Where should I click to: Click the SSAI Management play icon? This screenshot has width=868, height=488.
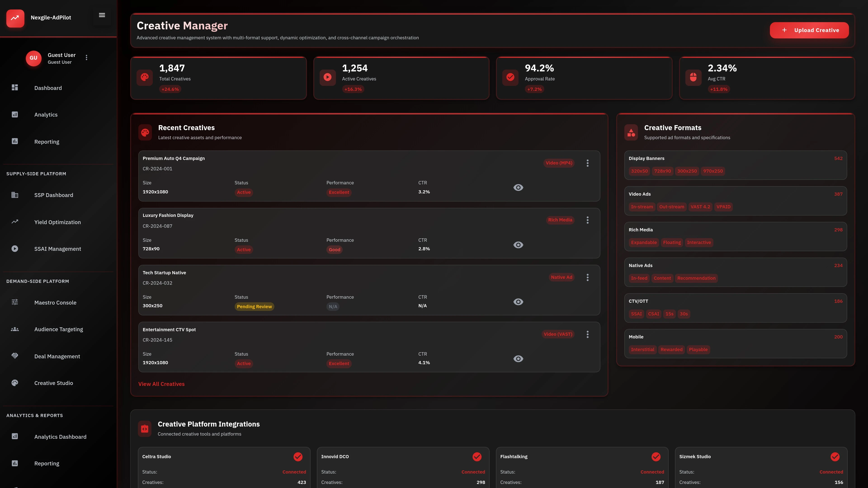coord(15,249)
